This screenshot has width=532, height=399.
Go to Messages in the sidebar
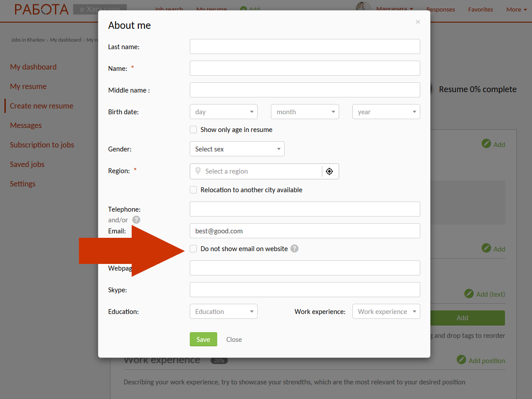click(26, 125)
